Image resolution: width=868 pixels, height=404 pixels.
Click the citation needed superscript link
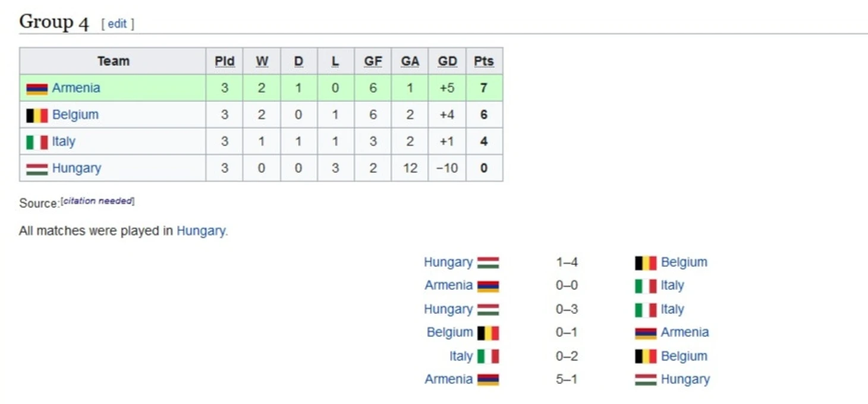pyautogui.click(x=98, y=201)
